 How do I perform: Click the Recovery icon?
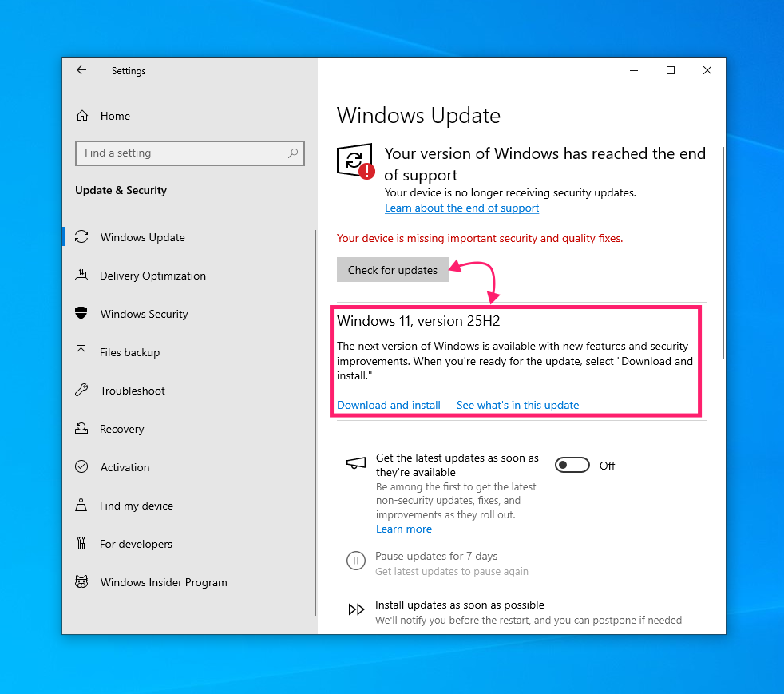coord(81,429)
